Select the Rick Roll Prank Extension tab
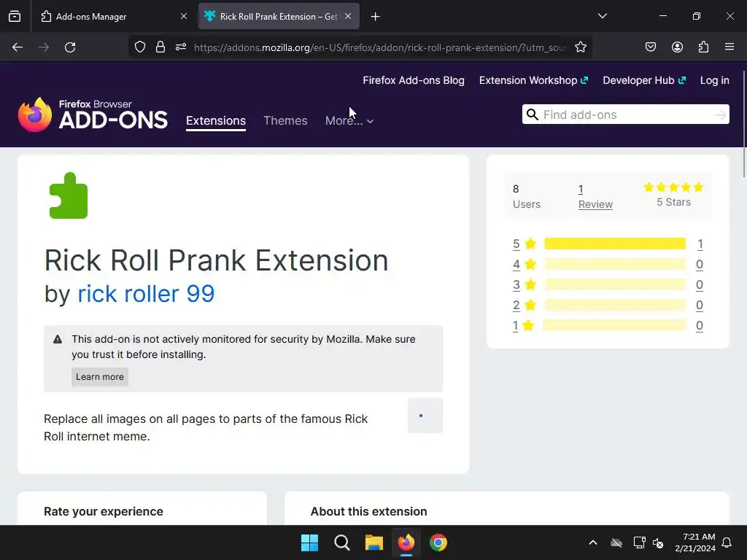The image size is (747, 560). click(x=279, y=16)
